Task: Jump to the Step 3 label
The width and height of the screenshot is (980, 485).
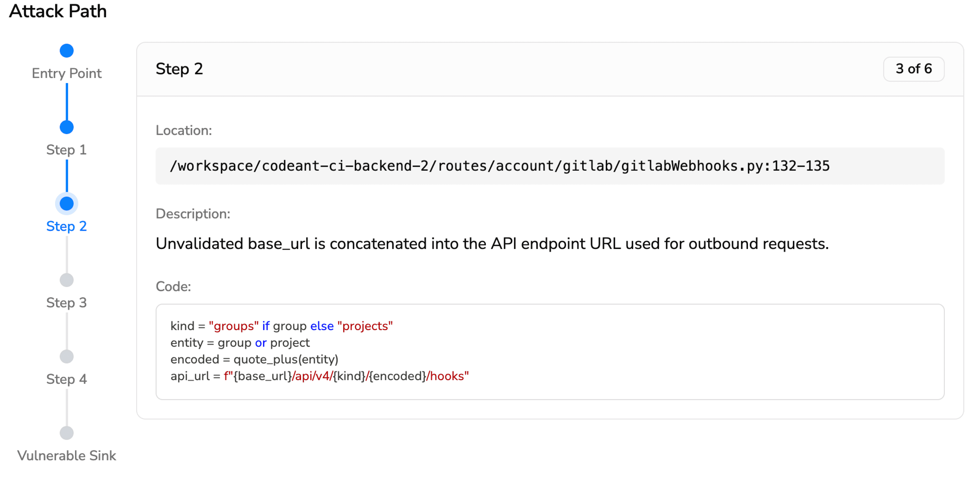Action: [66, 303]
